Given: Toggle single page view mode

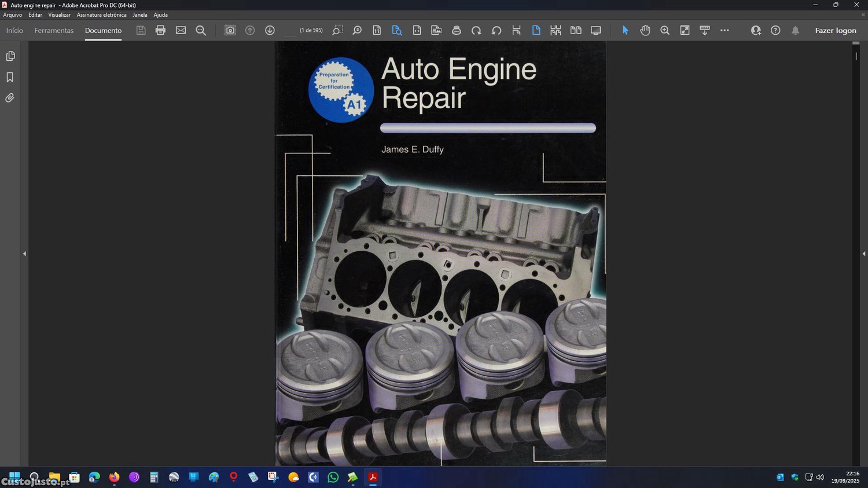Looking at the screenshot, I should point(536,30).
